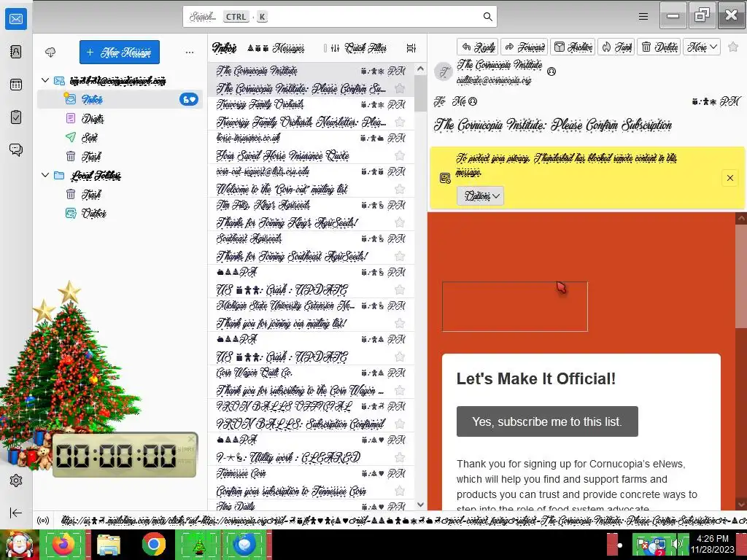Star the Thank you for joining our mailing list message
This screenshot has width=747, height=560.
(x=400, y=323)
